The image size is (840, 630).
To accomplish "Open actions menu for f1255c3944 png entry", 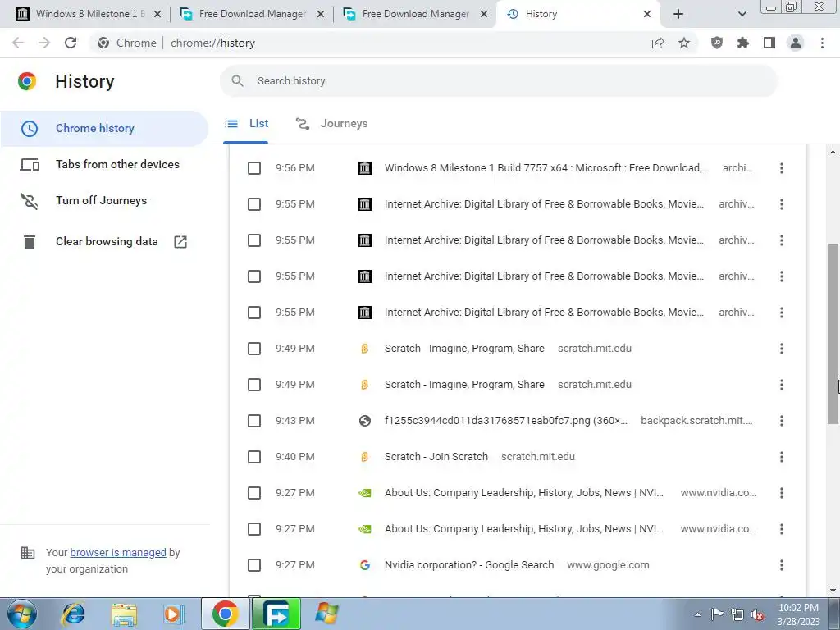I will (x=782, y=421).
